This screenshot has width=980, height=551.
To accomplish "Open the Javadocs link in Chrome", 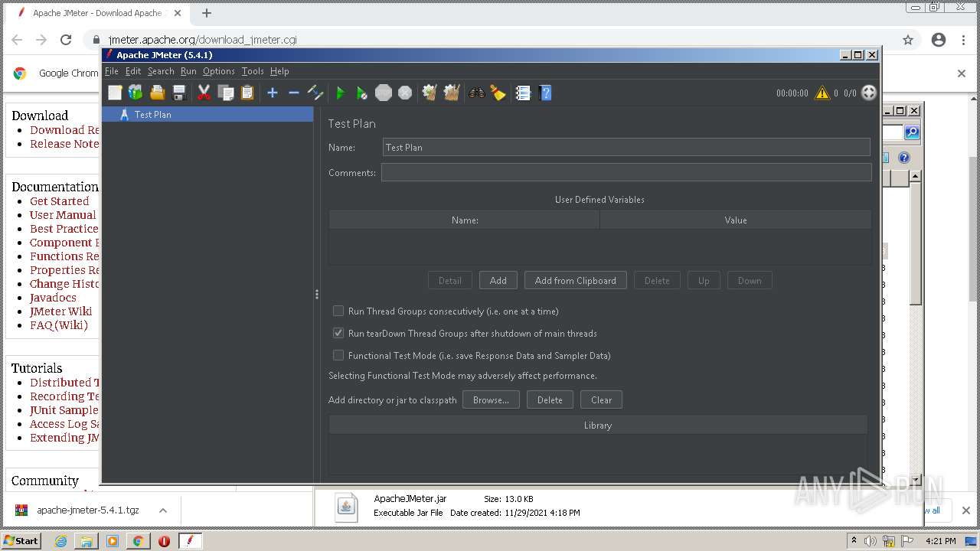I will [x=53, y=298].
